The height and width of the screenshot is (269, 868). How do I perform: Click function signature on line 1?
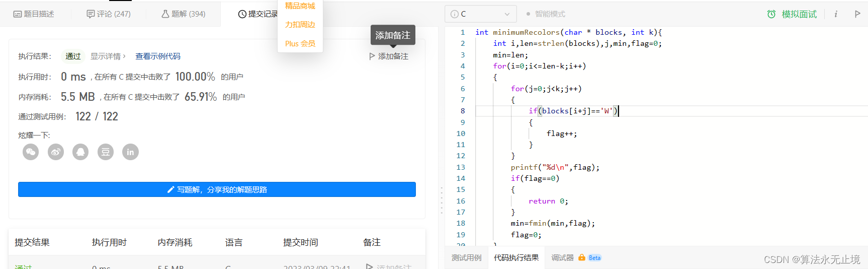click(569, 32)
